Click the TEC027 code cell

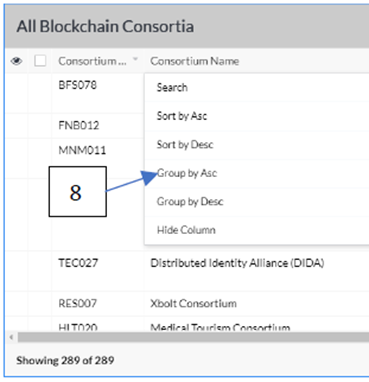(78, 263)
